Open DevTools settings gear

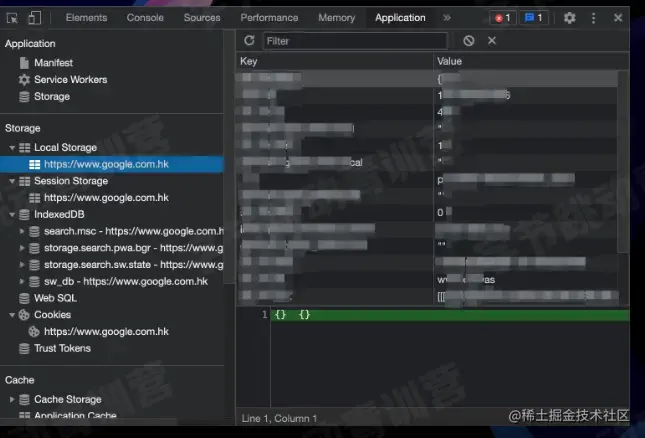tap(569, 18)
